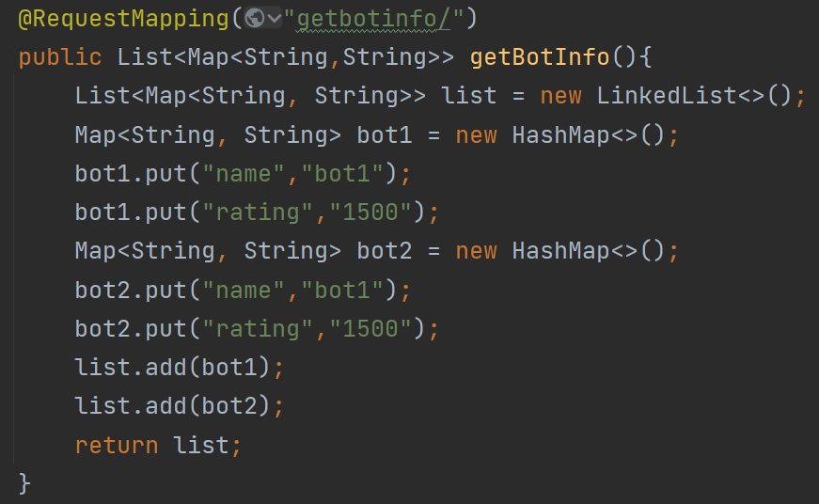Click the return keyword
This screenshot has width=819, height=504.
[x=117, y=444]
